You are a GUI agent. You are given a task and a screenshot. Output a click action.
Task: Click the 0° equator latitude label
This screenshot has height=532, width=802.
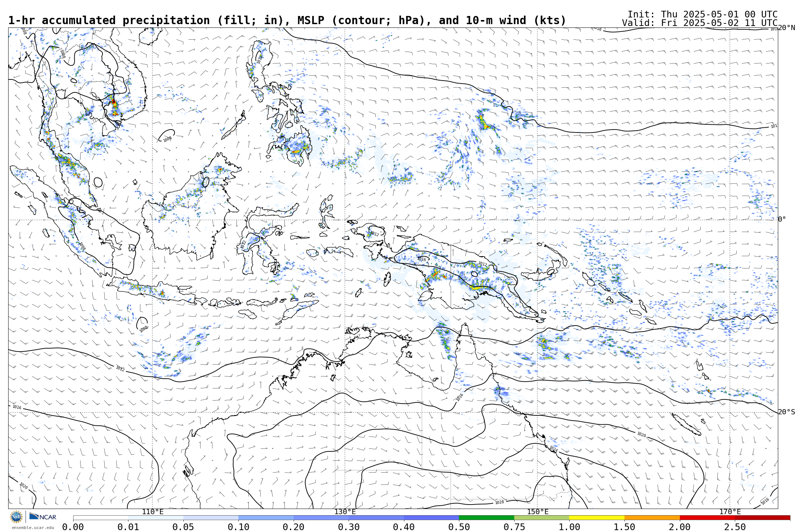point(782,219)
